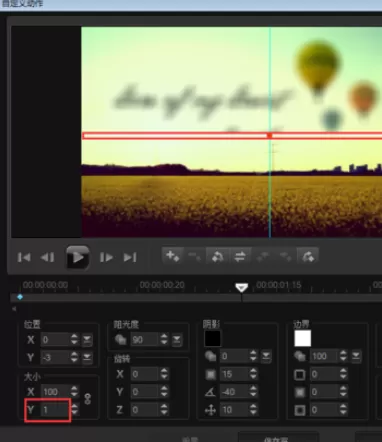
Task: Decrease Rotation Z with the down arrow
Action: click(164, 413)
